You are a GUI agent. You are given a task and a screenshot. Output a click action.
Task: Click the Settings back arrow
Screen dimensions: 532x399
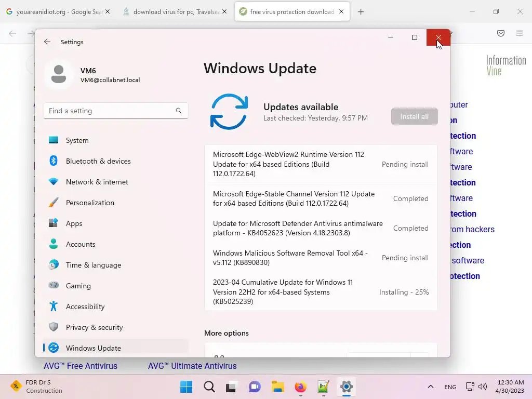[47, 42]
